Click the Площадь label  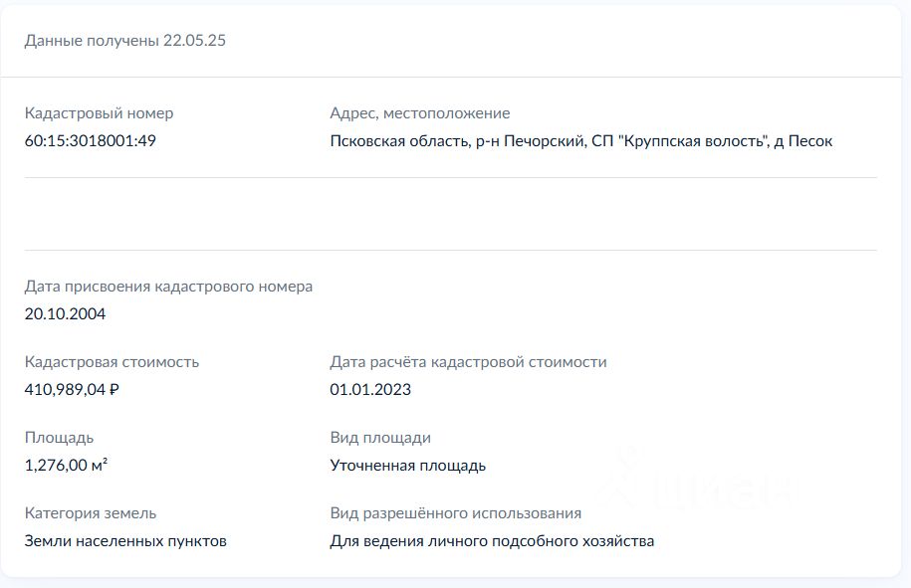tap(59, 438)
